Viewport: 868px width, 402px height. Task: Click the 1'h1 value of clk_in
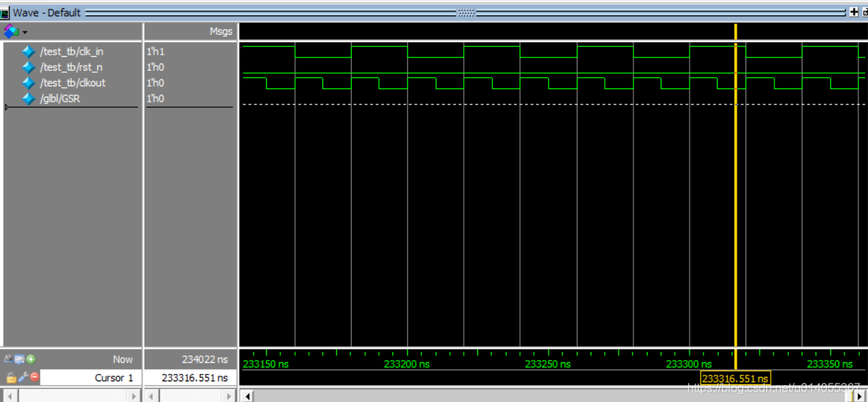pos(156,52)
